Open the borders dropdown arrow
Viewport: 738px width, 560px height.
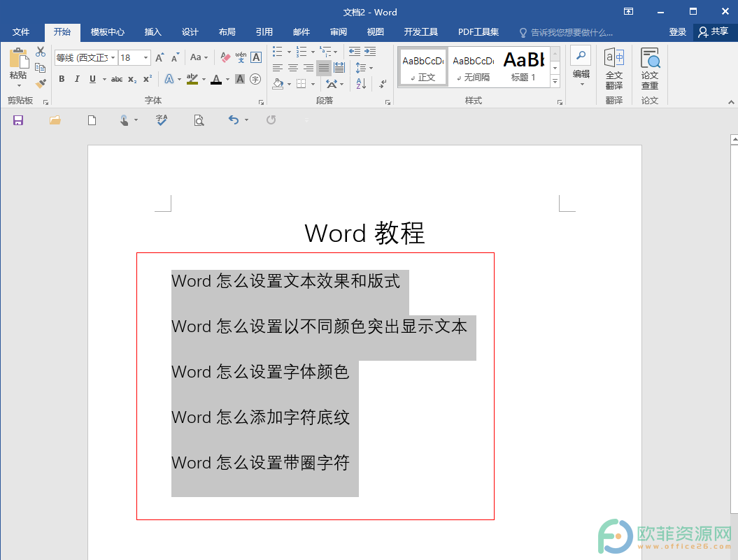313,84
